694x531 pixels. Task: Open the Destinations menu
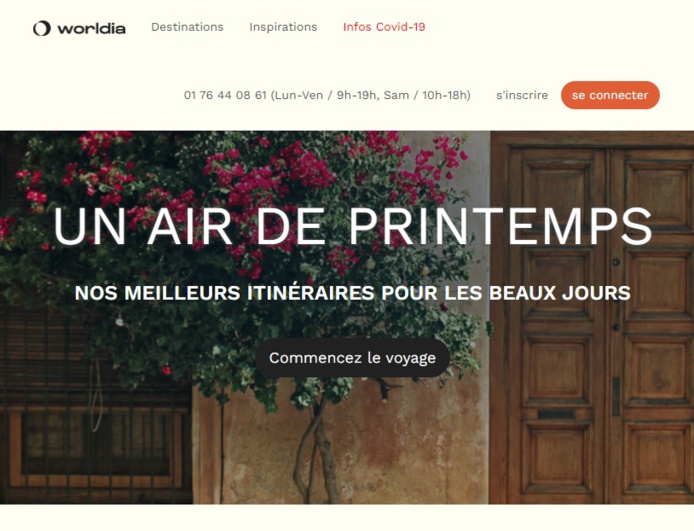click(187, 27)
